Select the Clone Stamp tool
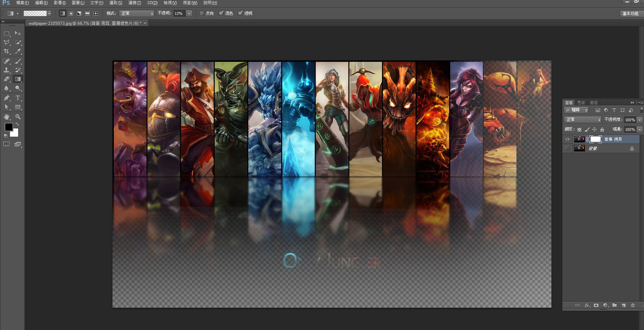This screenshot has height=330, width=644. (x=7, y=70)
